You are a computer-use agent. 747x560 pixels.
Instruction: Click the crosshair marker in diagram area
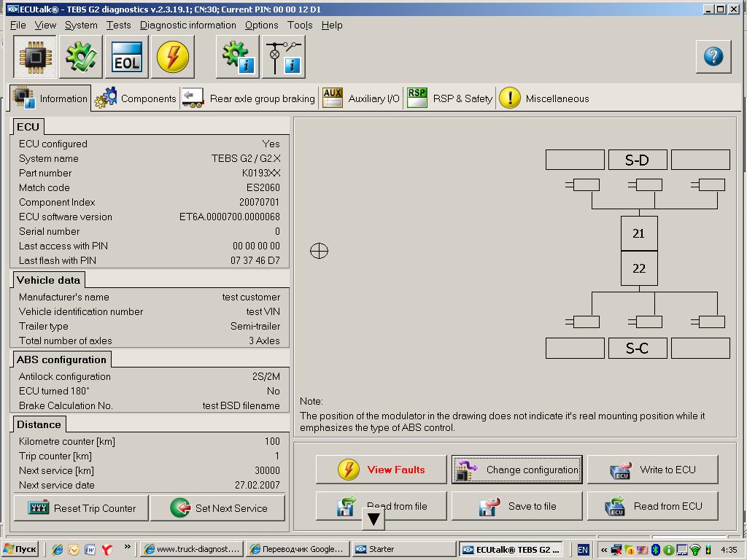319,251
